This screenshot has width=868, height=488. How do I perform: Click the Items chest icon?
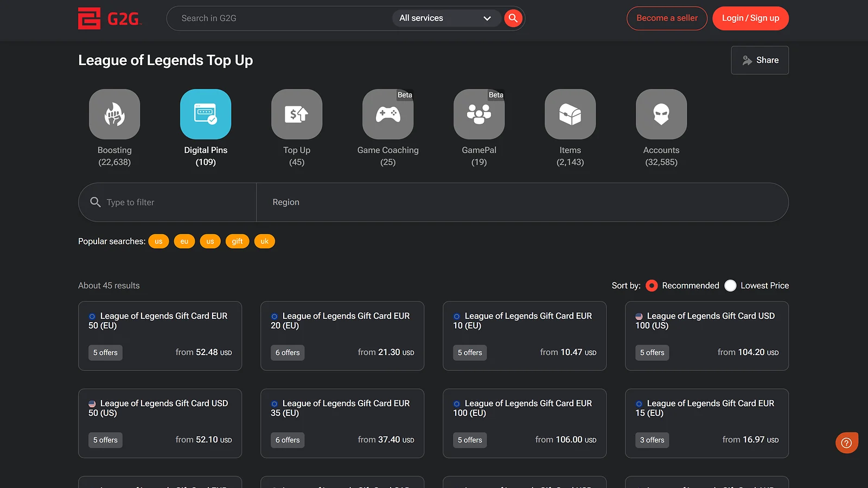[570, 114]
